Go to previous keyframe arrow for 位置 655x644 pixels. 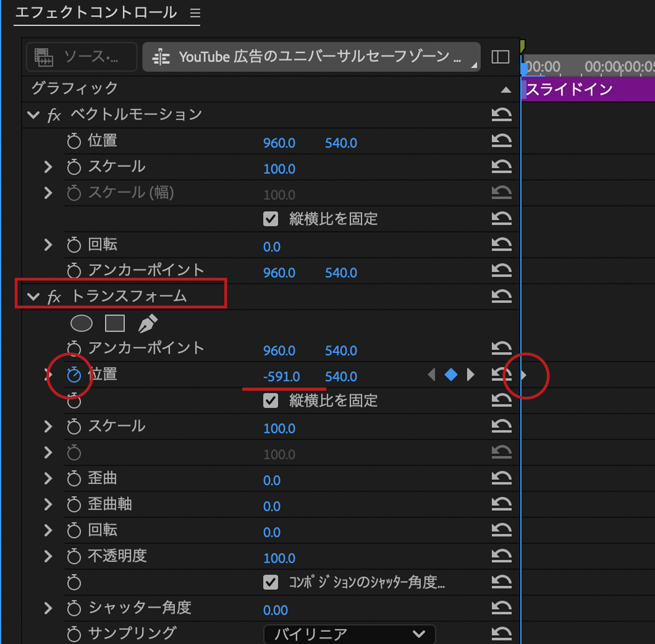click(432, 375)
